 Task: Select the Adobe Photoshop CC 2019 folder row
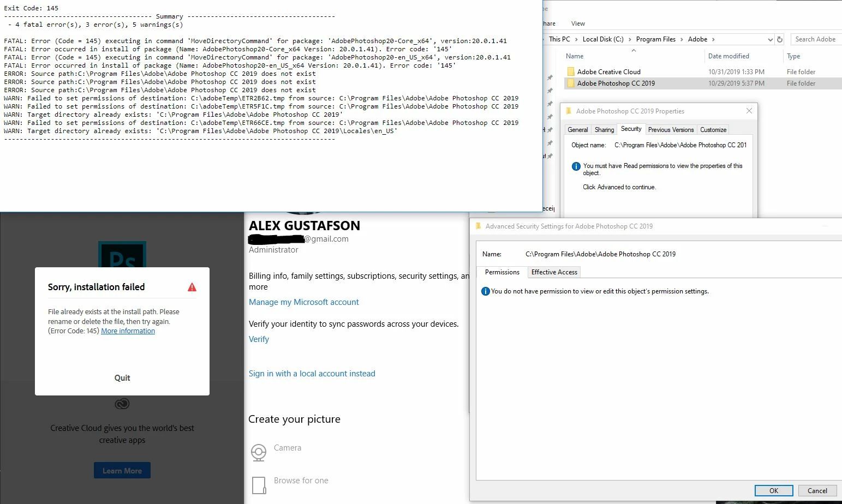[x=703, y=83]
